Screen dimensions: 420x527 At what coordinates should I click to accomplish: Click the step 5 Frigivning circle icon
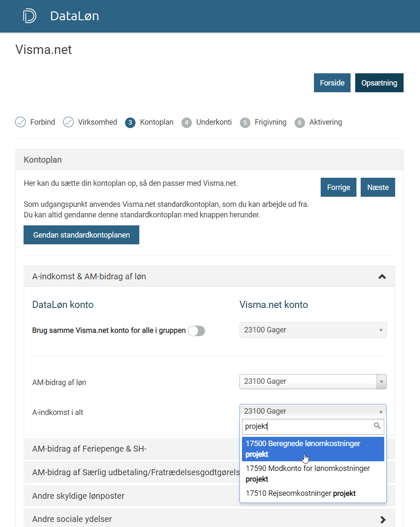(x=245, y=123)
